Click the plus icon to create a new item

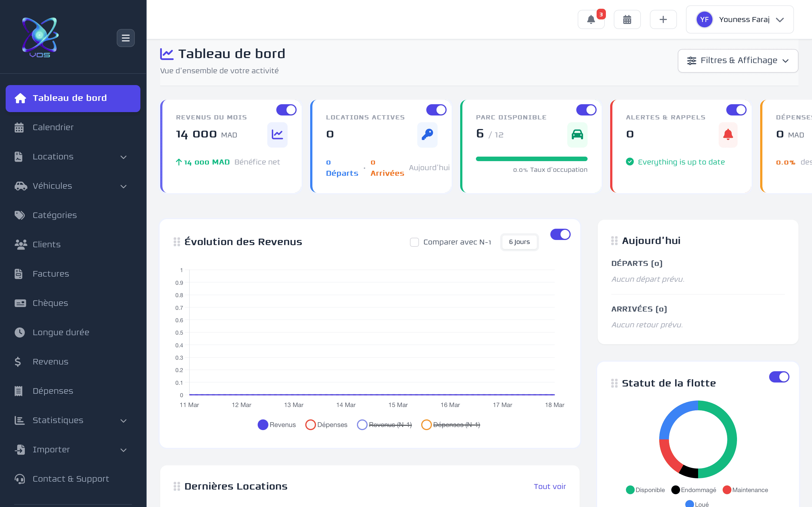tap(663, 19)
